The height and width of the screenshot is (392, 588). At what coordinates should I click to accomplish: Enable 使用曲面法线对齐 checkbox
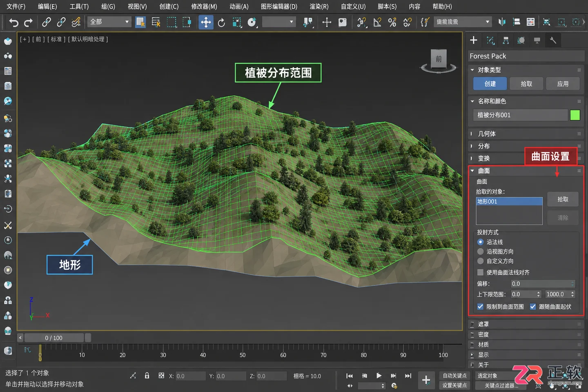pyautogui.click(x=480, y=272)
